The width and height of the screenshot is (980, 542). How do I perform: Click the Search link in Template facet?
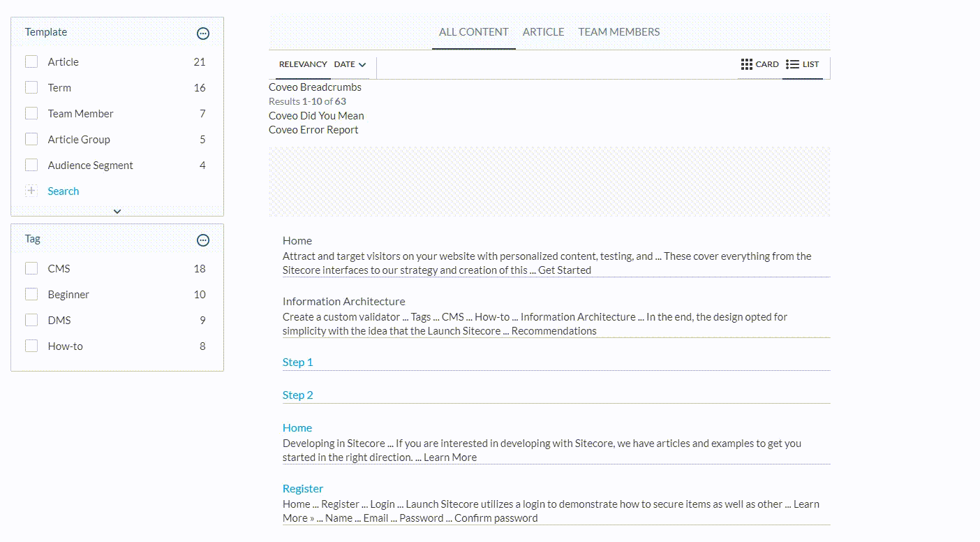64,191
